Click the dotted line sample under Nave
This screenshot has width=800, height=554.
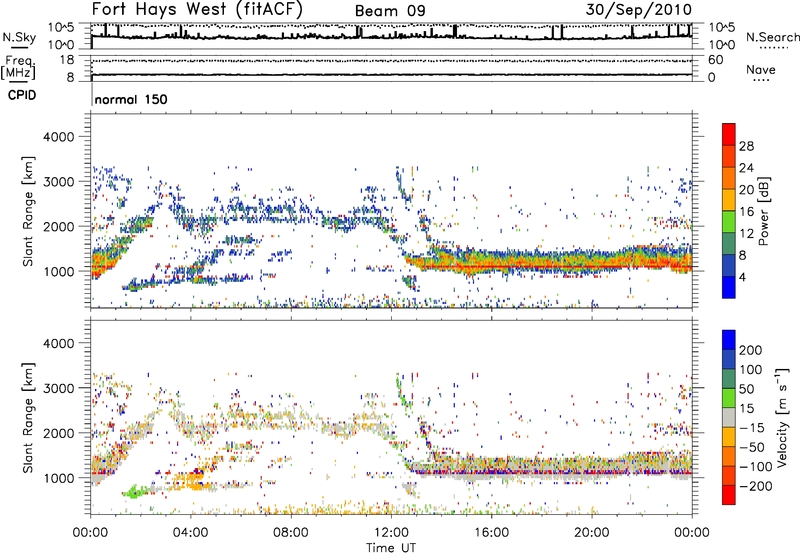pos(761,80)
